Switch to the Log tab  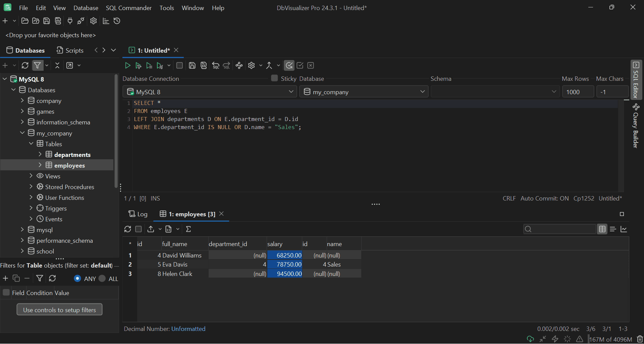click(x=138, y=214)
